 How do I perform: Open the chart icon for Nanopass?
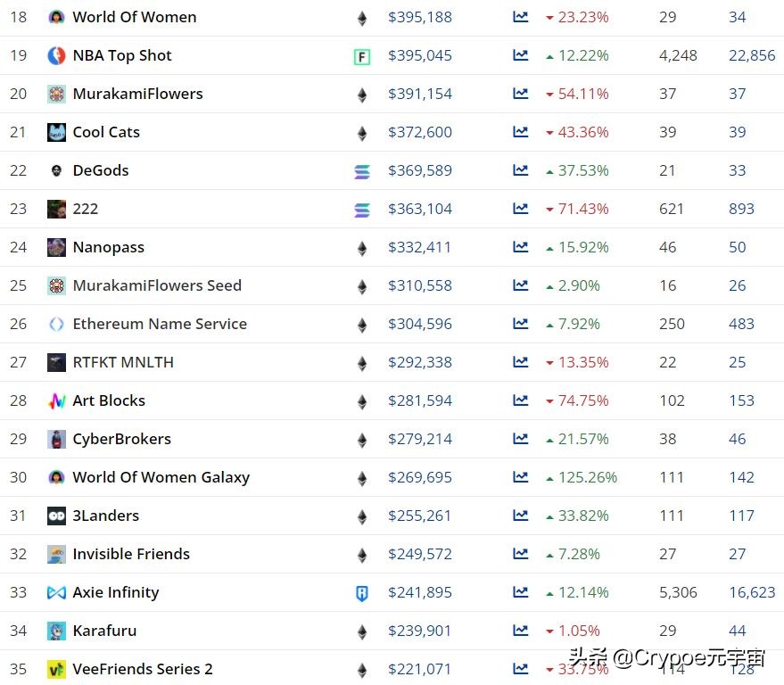(521, 247)
